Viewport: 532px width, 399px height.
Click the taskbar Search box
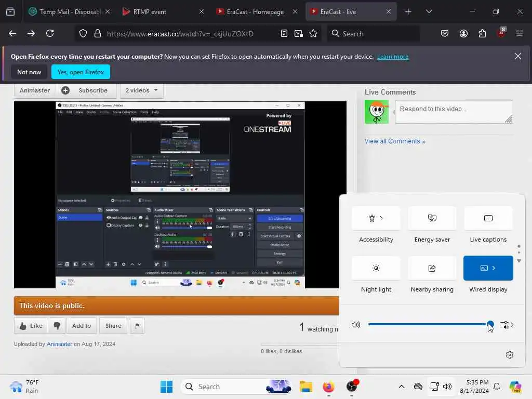point(236,387)
